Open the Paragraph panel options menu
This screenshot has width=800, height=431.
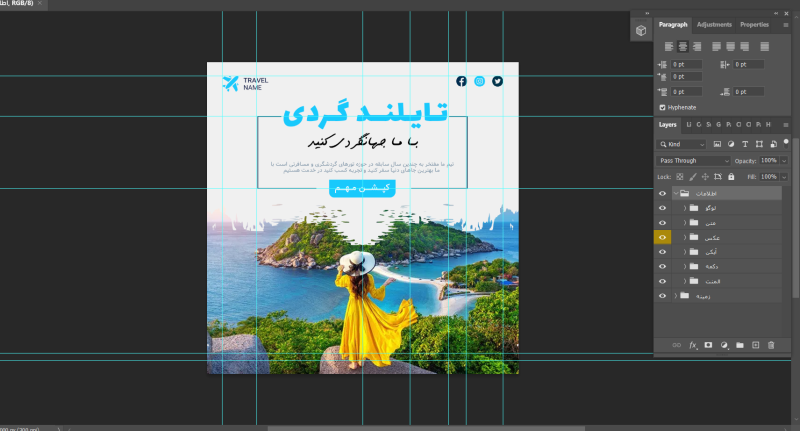786,25
